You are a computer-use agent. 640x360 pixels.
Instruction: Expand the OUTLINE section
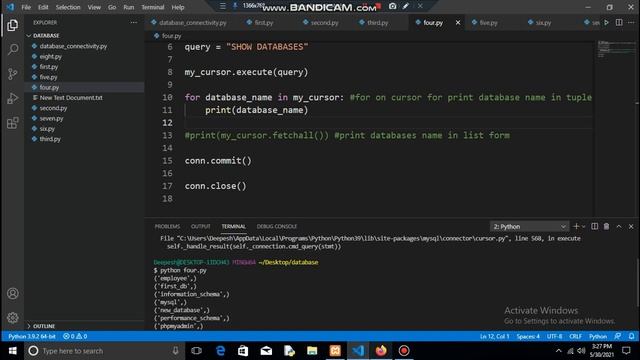tap(44, 326)
